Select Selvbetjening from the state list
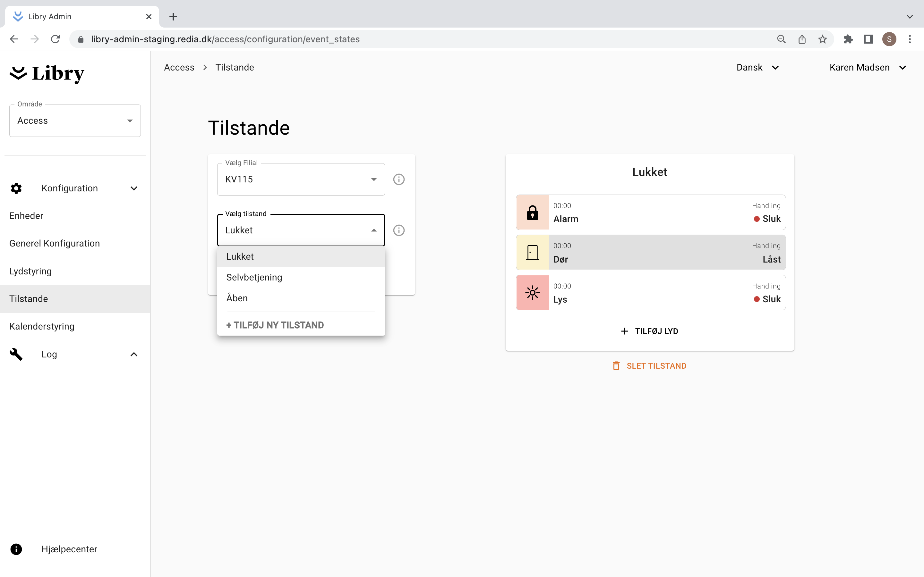Image resolution: width=924 pixels, height=577 pixels. pos(254,277)
